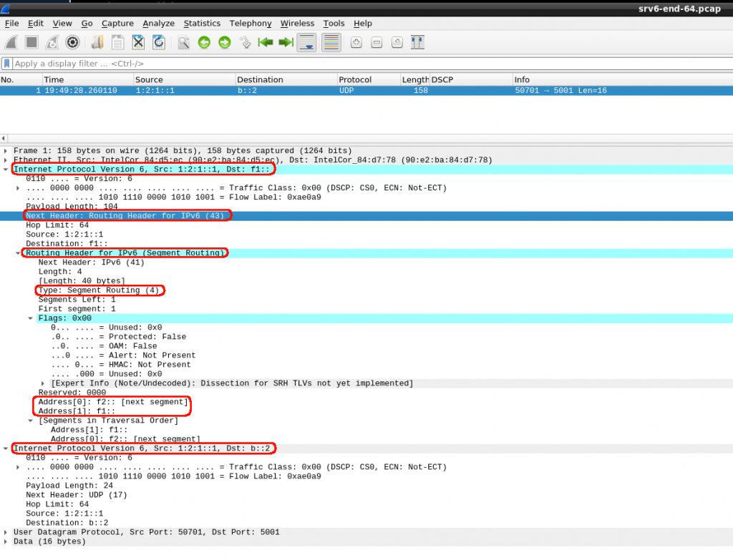
Task: Expand User Datagram Protocol row
Action: coord(6,532)
